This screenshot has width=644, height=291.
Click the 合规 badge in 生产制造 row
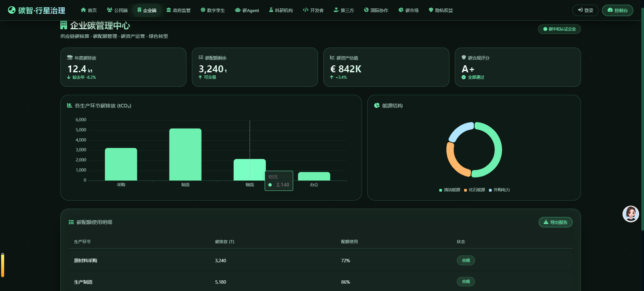pos(466,282)
